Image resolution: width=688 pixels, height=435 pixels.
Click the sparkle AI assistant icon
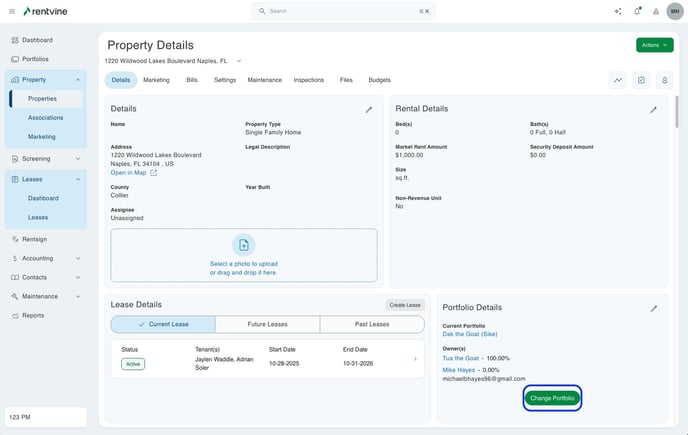coord(617,11)
